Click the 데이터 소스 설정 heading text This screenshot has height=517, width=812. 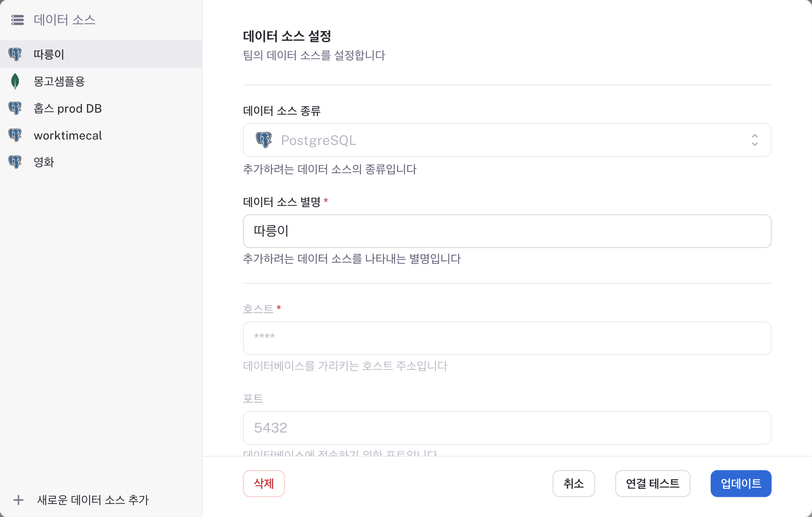pyautogui.click(x=287, y=36)
